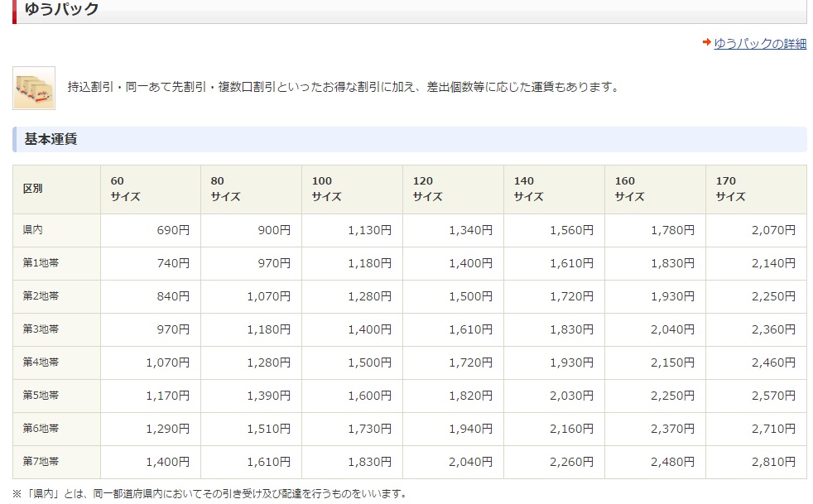Viewport: 813px width, 504px height.
Task: Click the 1,070円 cell in 第4地帯 row
Action: pos(151,363)
